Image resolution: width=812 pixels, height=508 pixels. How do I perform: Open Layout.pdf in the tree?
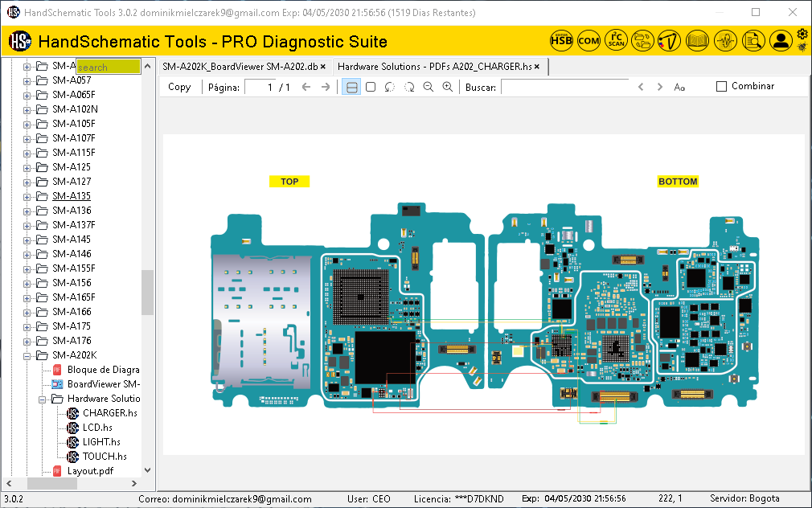(90, 471)
